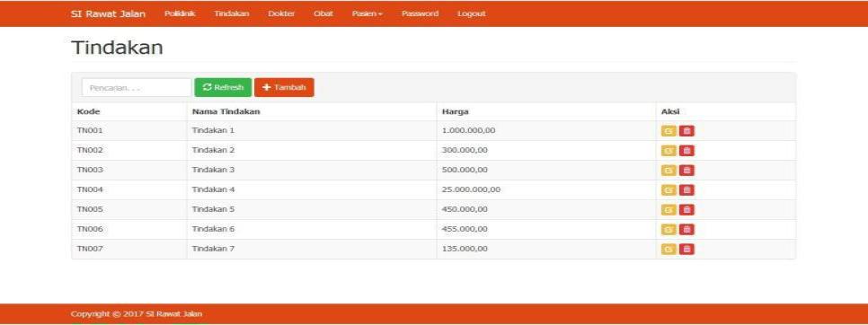
Task: Edit the TN001 row with yellow icon
Action: 669,131
